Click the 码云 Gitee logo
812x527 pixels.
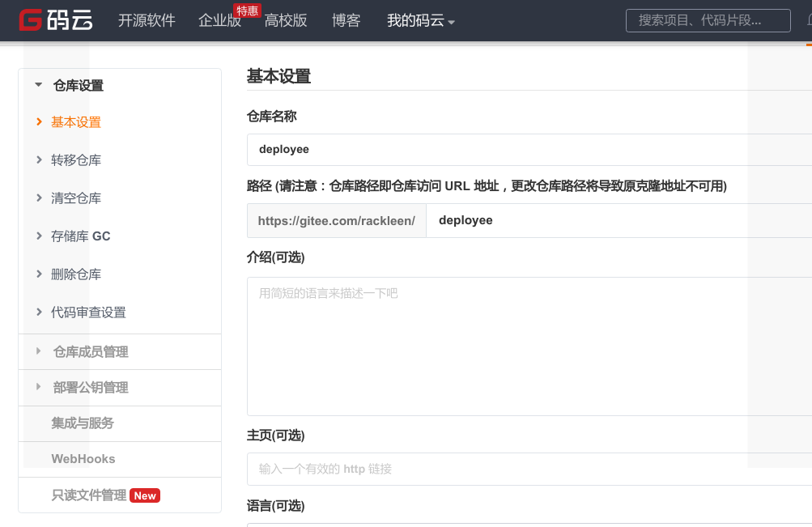[x=56, y=20]
